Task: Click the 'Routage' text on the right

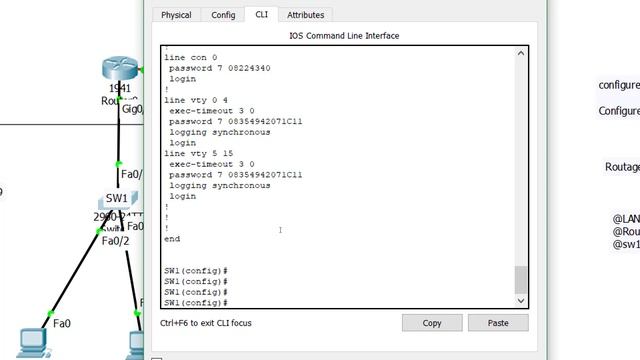Action: (622, 167)
